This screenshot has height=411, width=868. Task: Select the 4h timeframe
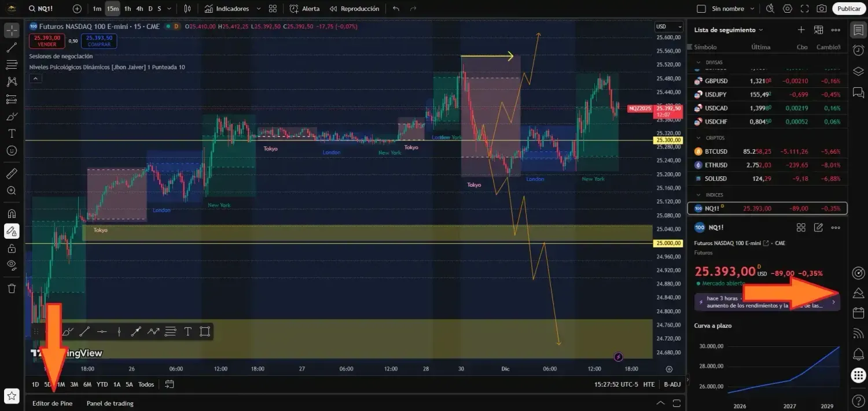tap(139, 9)
